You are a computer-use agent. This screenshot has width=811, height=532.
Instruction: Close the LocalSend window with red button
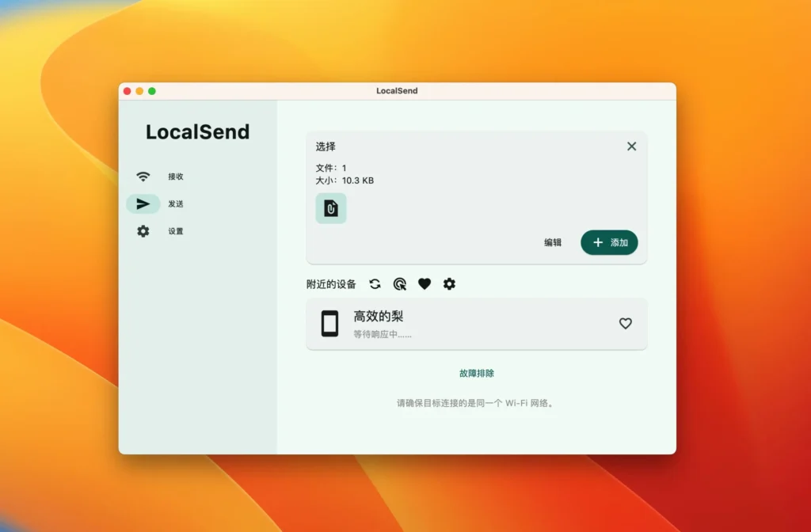click(128, 91)
